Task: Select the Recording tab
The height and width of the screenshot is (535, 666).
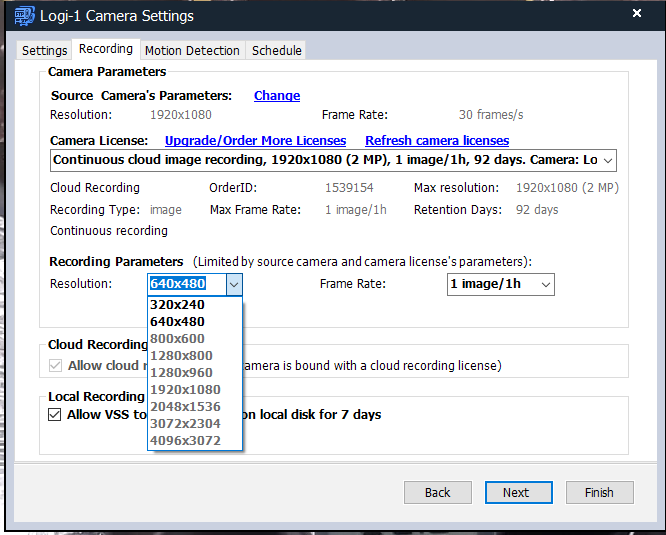Action: pos(106,49)
